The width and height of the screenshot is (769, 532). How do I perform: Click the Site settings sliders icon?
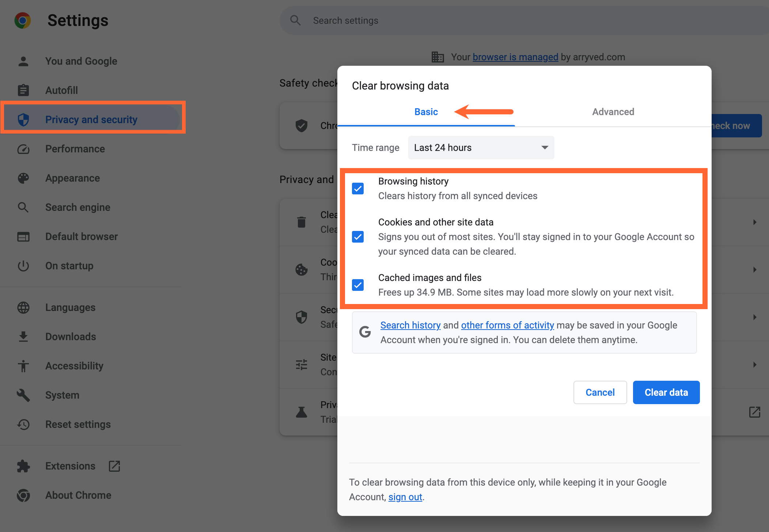coord(302,365)
